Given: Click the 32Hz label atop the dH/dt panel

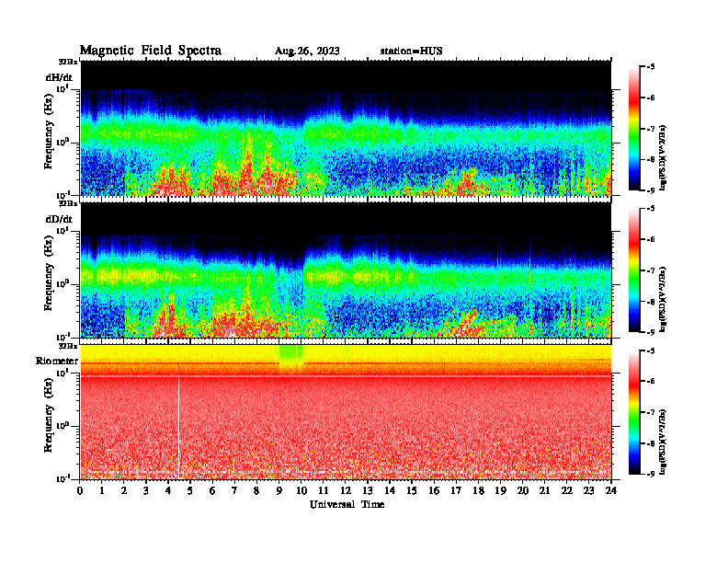Looking at the screenshot, I should click(68, 62).
